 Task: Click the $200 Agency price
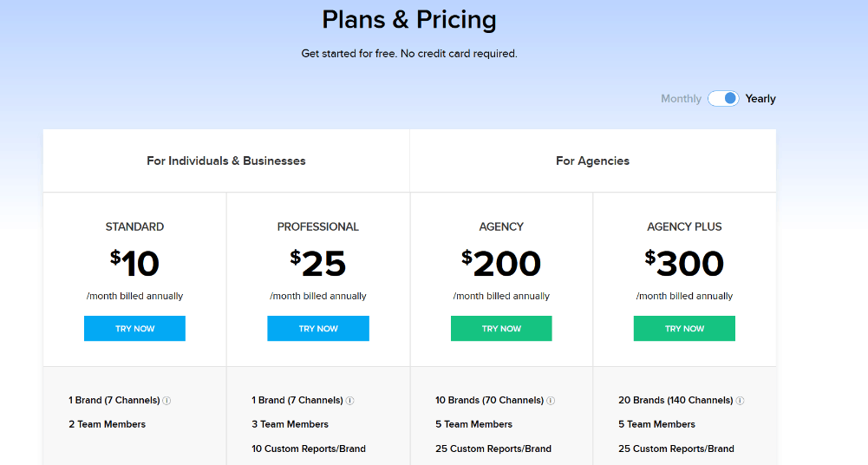click(501, 263)
